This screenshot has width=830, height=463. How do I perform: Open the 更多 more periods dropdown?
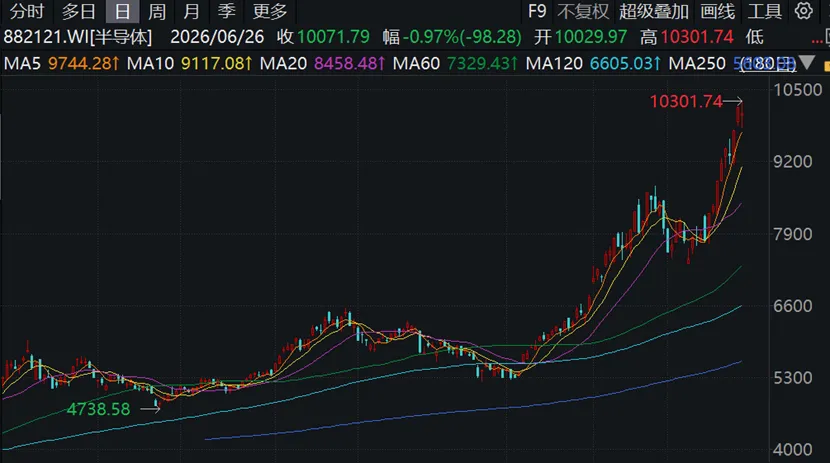coord(269,11)
